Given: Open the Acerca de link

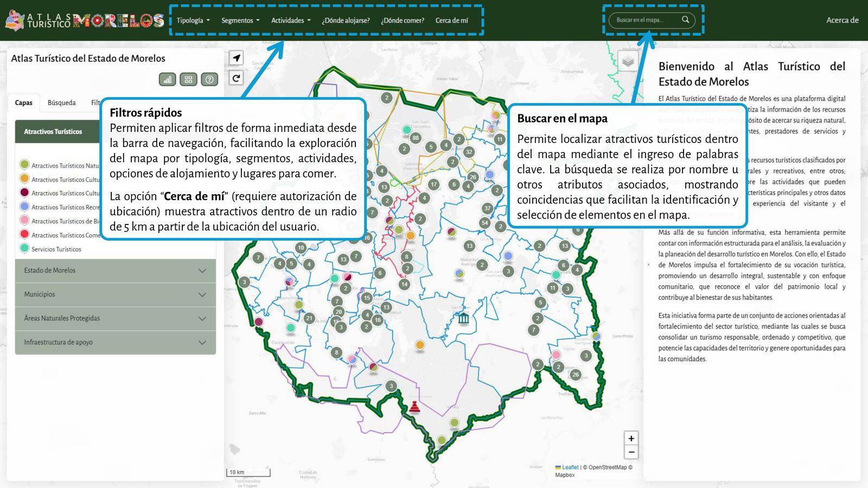Looking at the screenshot, I should [842, 20].
